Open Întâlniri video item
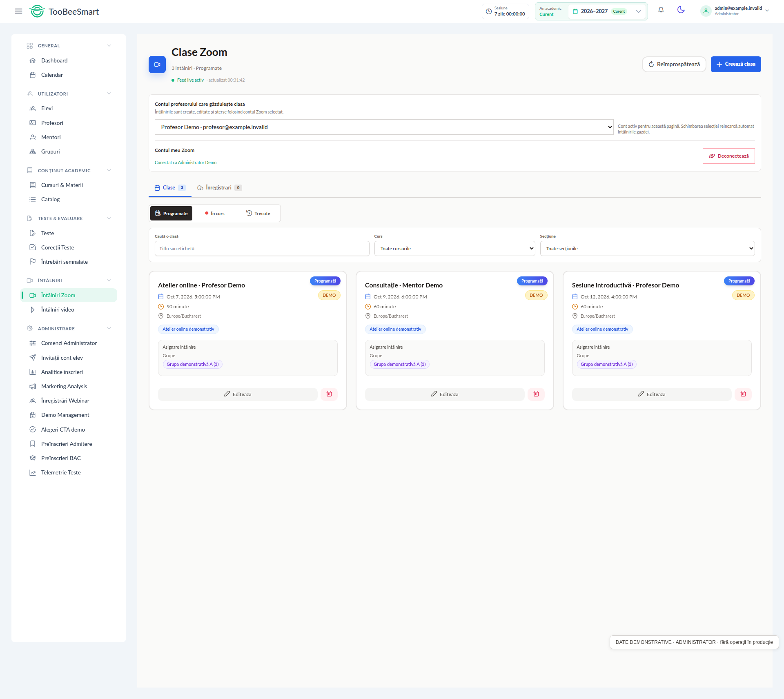The height and width of the screenshot is (699, 784). click(x=69, y=309)
